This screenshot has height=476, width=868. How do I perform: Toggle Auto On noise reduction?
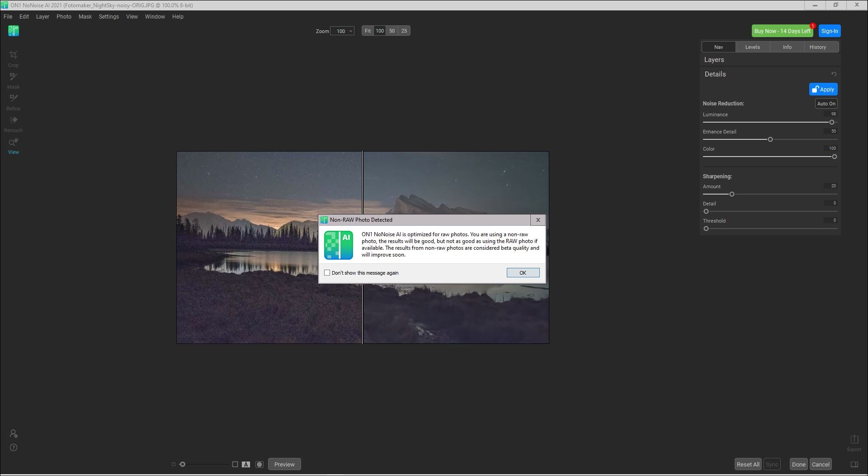(x=826, y=104)
